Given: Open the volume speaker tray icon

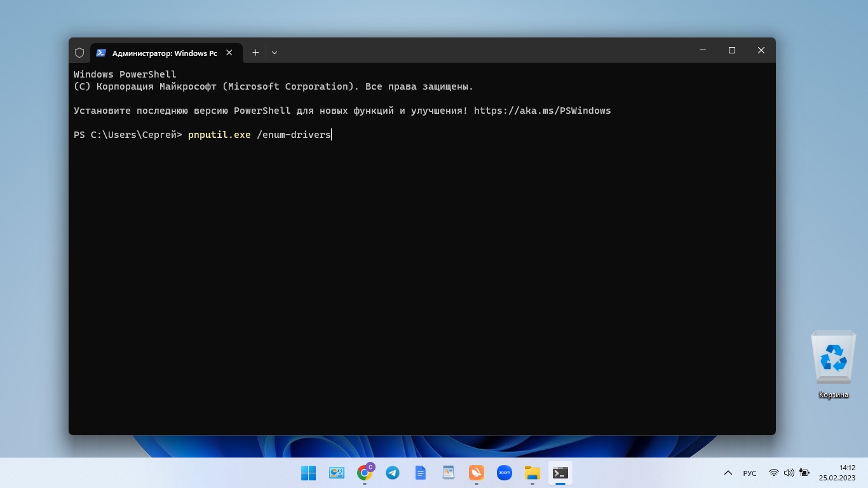Looking at the screenshot, I should [x=789, y=473].
